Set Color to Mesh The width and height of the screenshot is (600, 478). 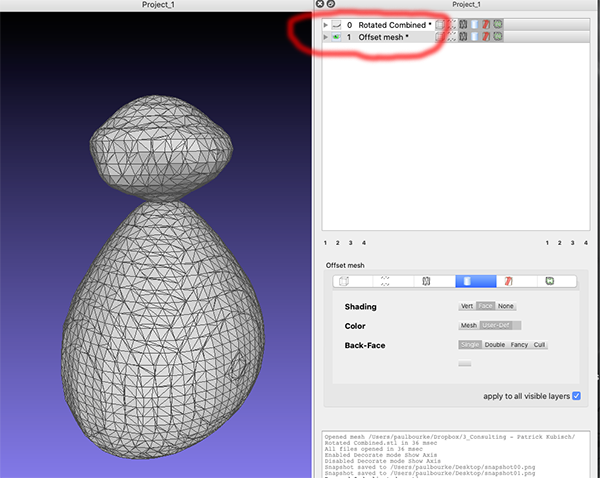[x=469, y=325]
